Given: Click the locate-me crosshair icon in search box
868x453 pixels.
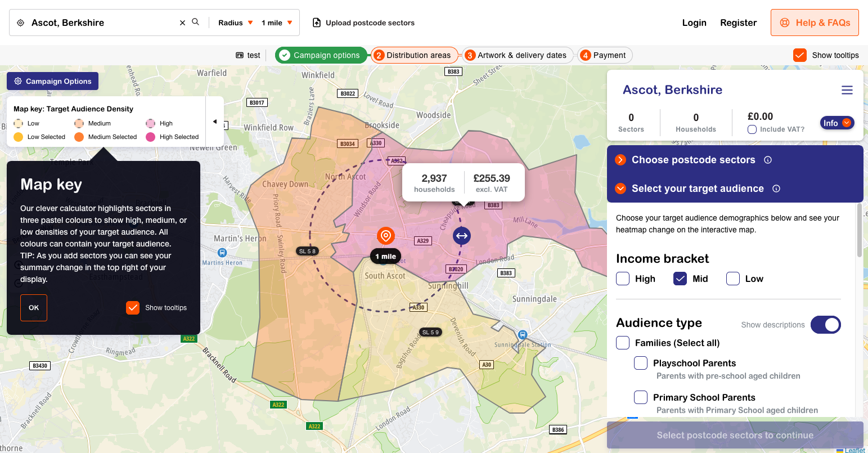Looking at the screenshot, I should coord(20,23).
